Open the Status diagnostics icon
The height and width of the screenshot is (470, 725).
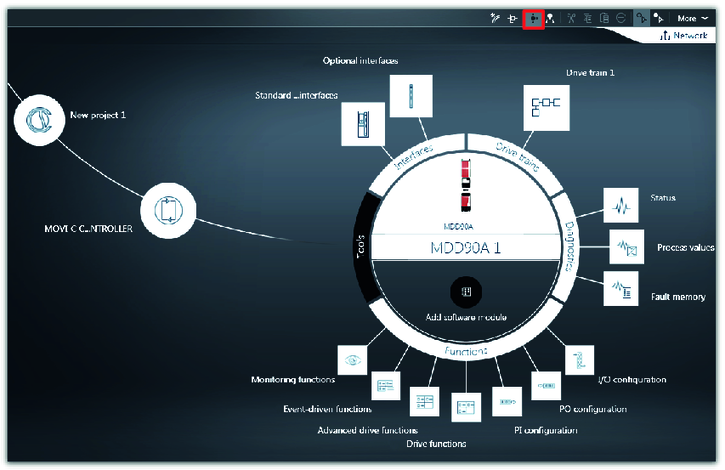618,207
